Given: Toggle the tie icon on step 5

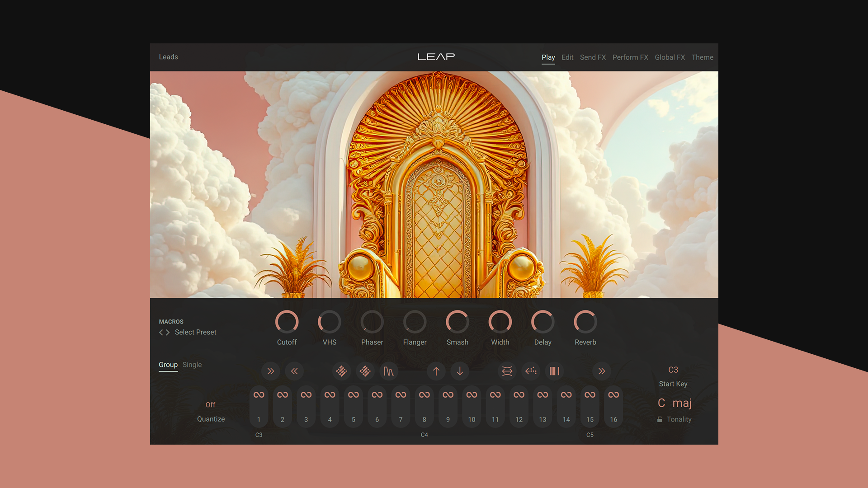Looking at the screenshot, I should pyautogui.click(x=353, y=394).
